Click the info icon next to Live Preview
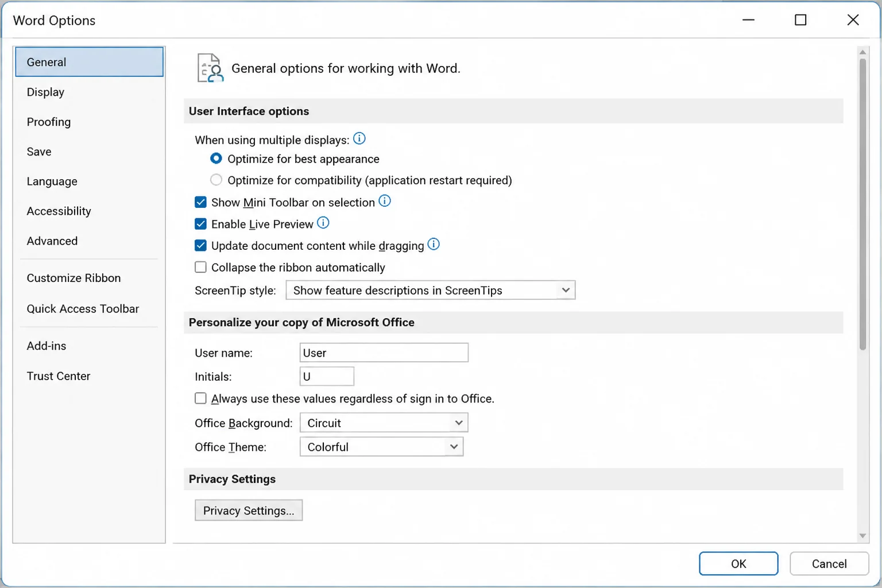 323,223
